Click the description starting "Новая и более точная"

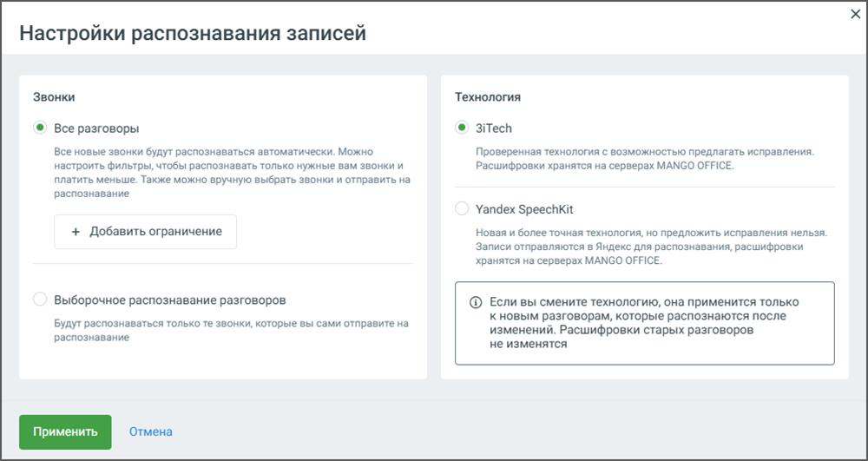(652, 247)
